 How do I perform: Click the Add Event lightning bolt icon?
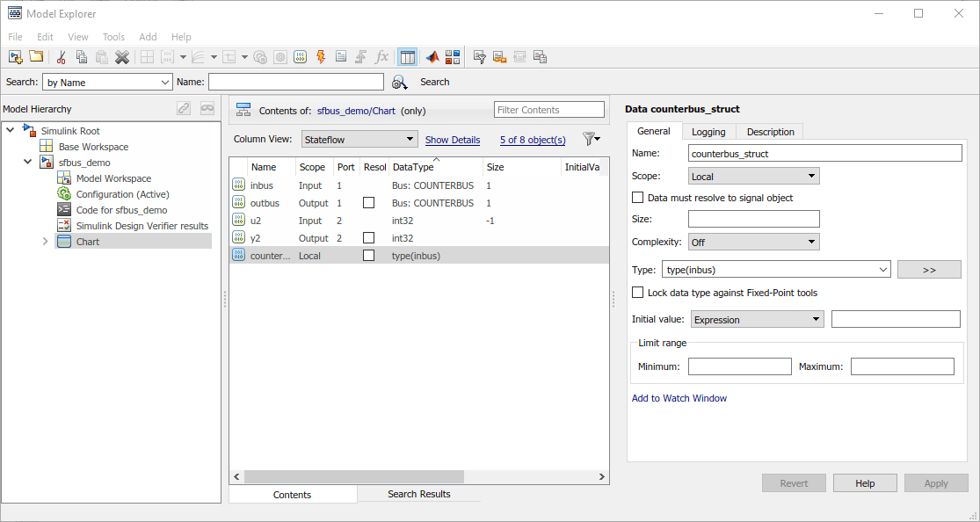(x=320, y=57)
